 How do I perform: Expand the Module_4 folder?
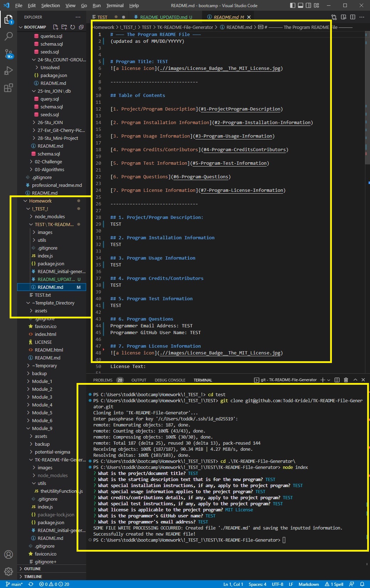click(x=52, y=405)
